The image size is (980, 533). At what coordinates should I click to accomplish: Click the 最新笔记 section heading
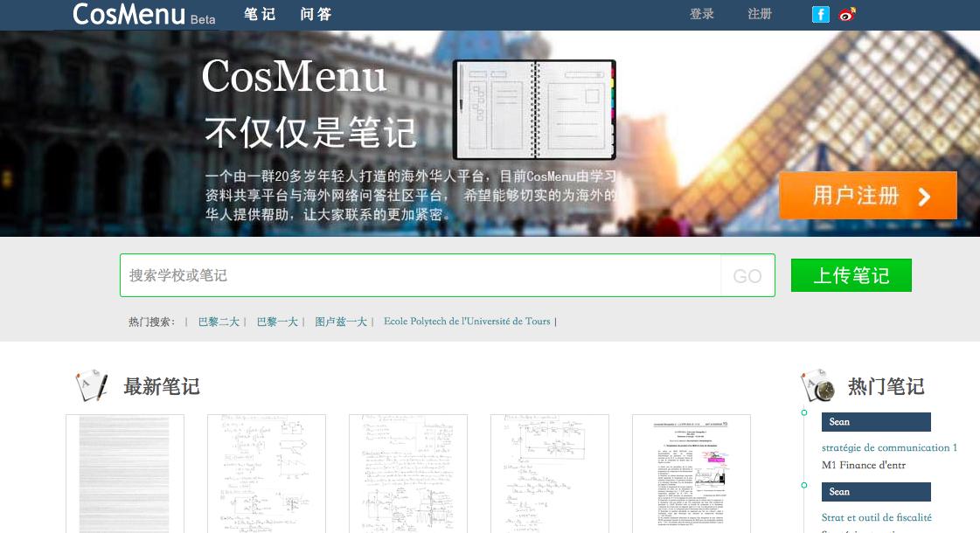pyautogui.click(x=162, y=387)
